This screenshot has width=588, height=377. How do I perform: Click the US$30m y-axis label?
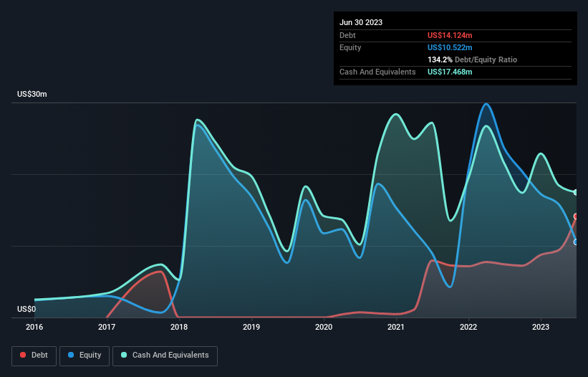32,94
